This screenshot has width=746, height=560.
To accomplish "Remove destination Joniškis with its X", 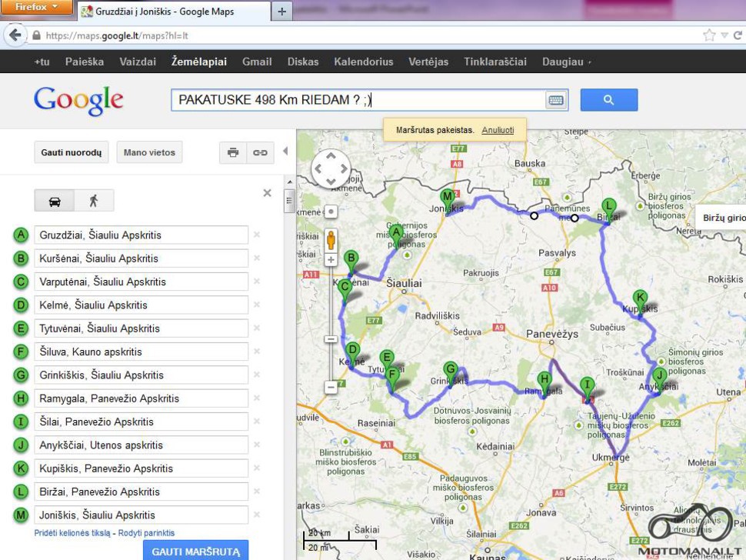I will pos(257,515).
